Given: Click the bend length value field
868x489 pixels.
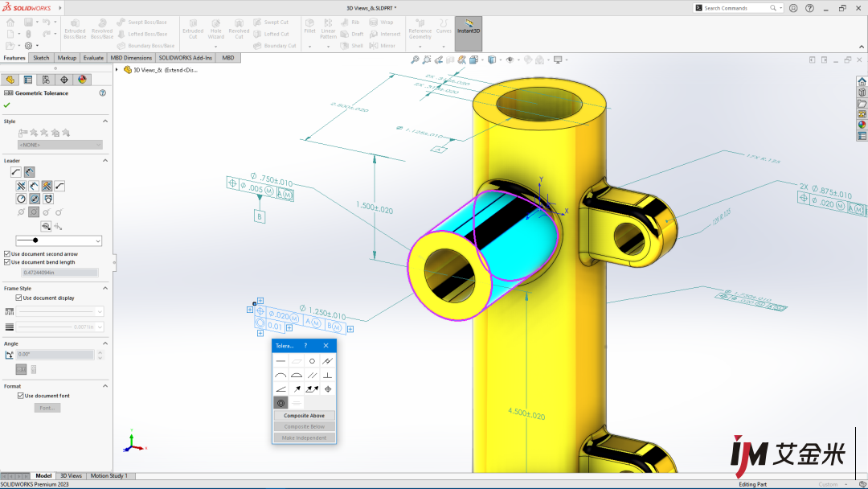Looking at the screenshot, I should (x=59, y=273).
